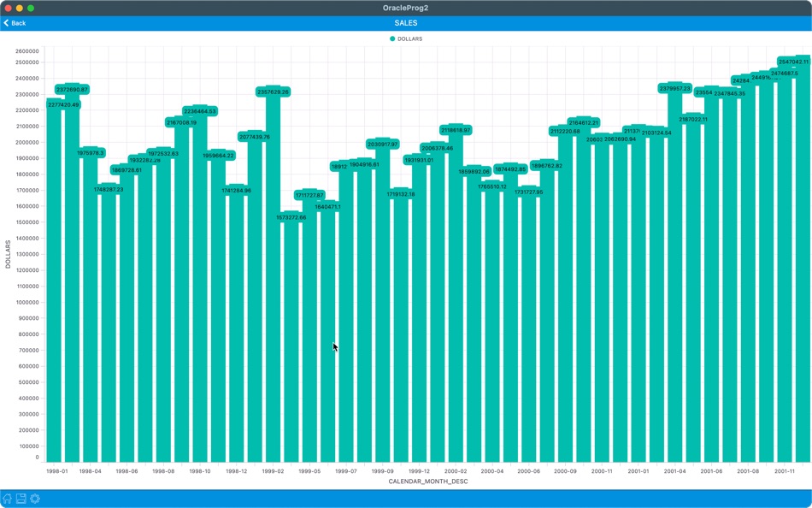Maximize the window with the green button
812x508 pixels.
[31, 8]
